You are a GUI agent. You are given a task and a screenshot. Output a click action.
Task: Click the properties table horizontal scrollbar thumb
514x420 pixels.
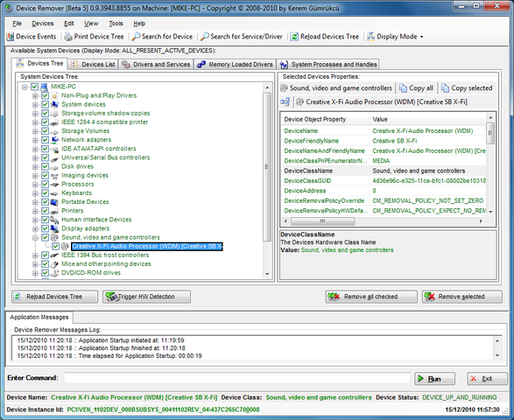322,221
